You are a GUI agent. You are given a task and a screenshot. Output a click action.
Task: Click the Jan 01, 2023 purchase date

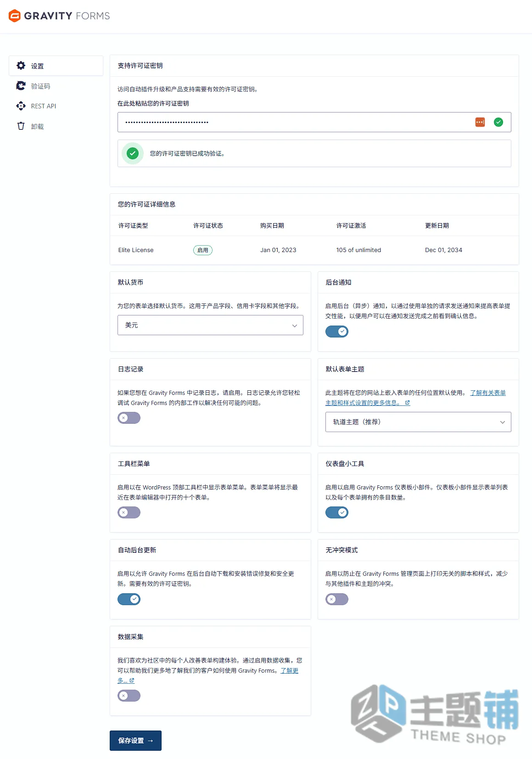point(278,250)
